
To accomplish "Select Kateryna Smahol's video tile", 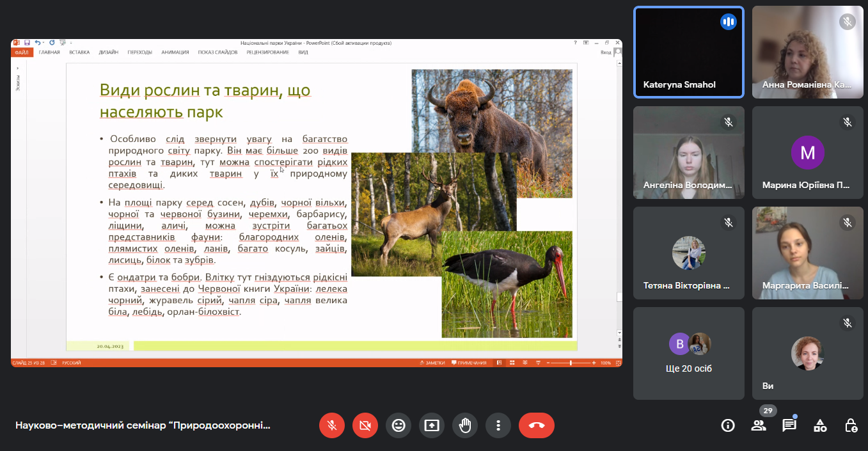I will 688,52.
